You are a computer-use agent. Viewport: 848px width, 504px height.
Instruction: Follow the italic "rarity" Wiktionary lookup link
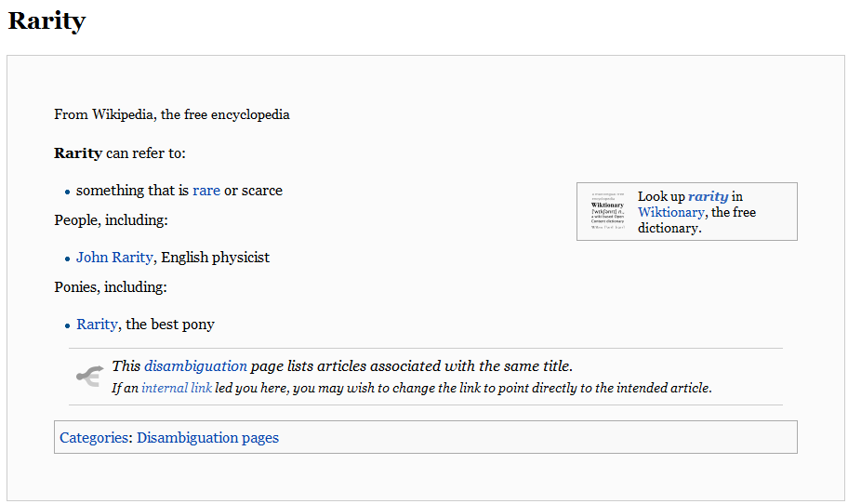click(x=708, y=196)
